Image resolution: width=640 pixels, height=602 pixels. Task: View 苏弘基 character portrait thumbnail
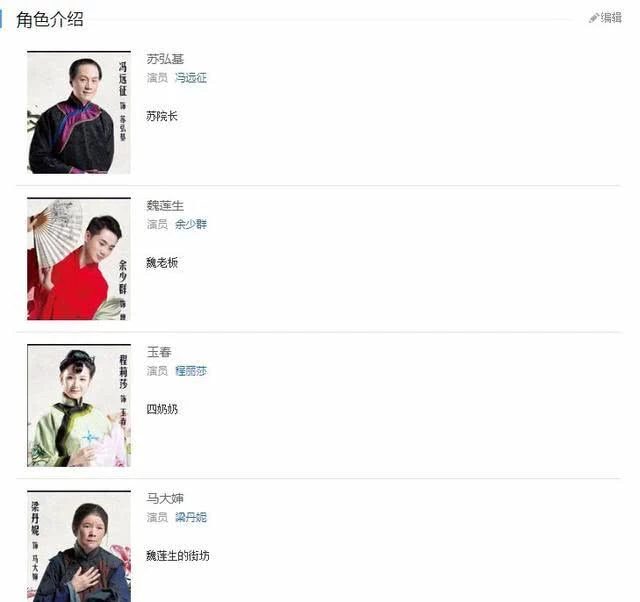(x=79, y=112)
